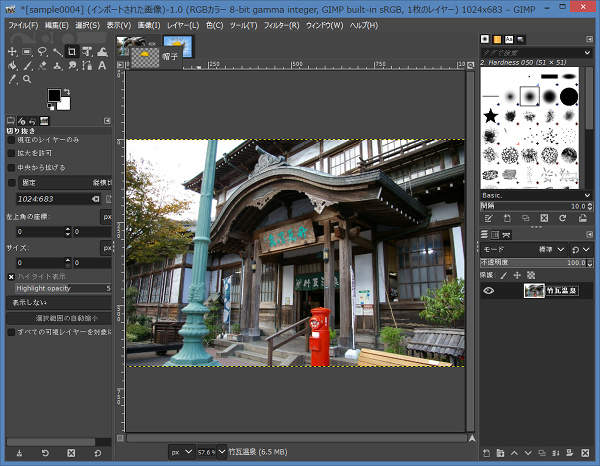Select the Color Picker eyedropper tool
The image size is (600, 466).
tap(12, 79)
